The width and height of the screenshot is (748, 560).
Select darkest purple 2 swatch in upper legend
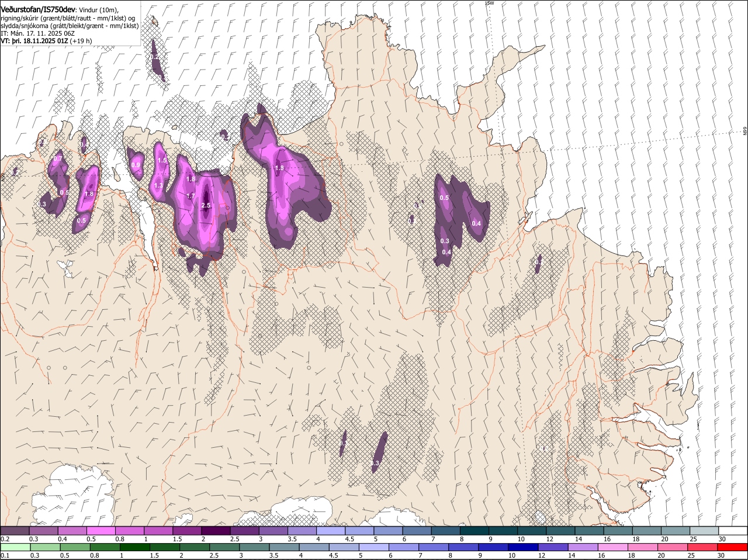click(x=216, y=531)
